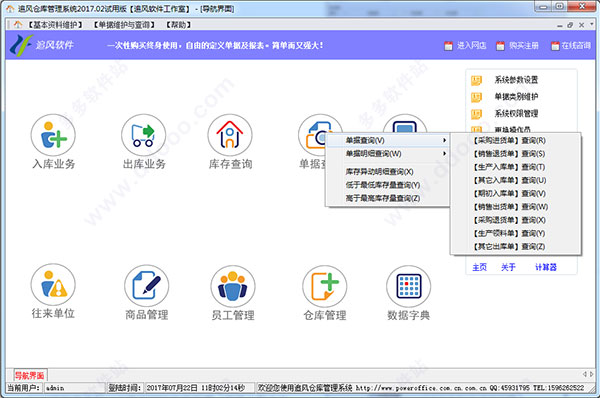Open the 出库业务 truck icon
Screen dimensions: 600x398
point(143,135)
